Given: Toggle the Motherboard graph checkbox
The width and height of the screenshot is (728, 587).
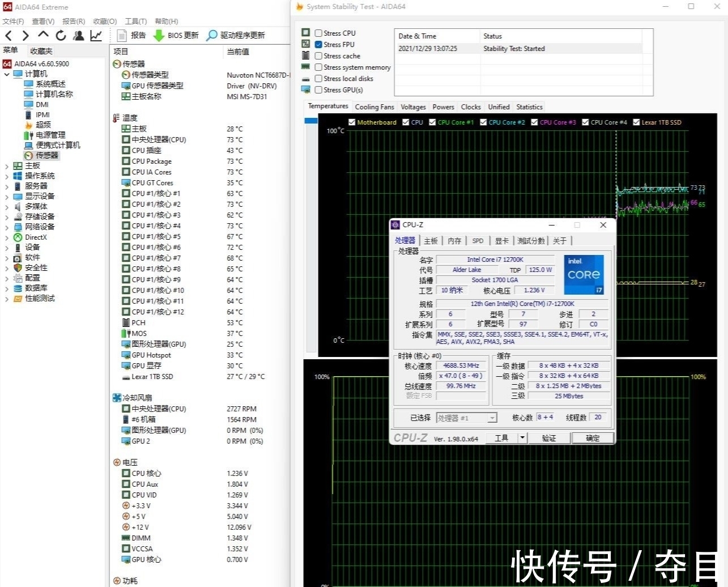Looking at the screenshot, I should pyautogui.click(x=352, y=122).
